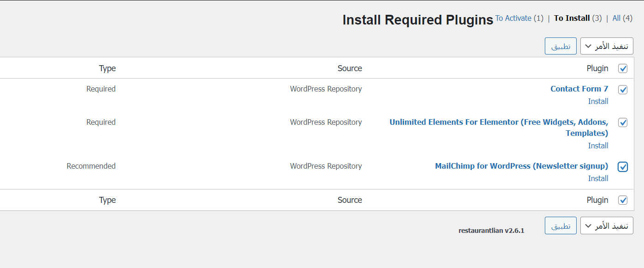Open MailChimp for WordPress plugin link
Screen dimensions: 644x268
[x=522, y=166]
